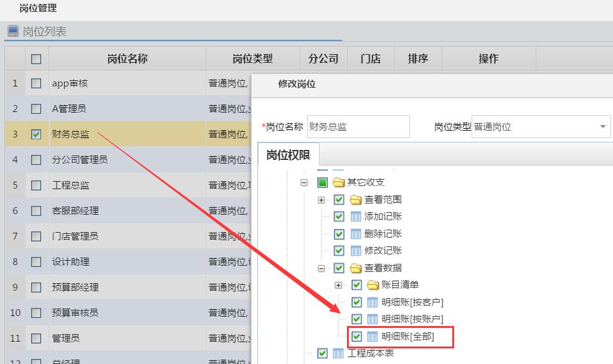Toggle the select-all checkbox in table header

click(36, 58)
